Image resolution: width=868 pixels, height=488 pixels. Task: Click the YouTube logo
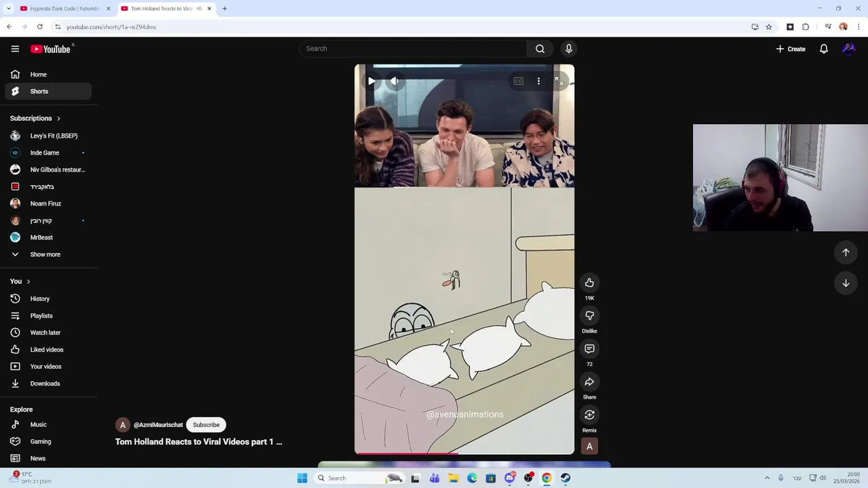[51, 49]
